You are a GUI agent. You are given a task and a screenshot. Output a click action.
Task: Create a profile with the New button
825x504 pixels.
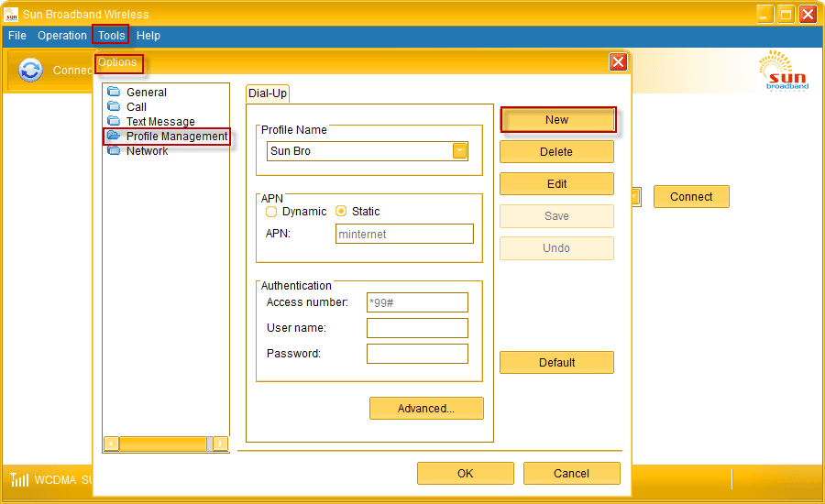(x=557, y=120)
